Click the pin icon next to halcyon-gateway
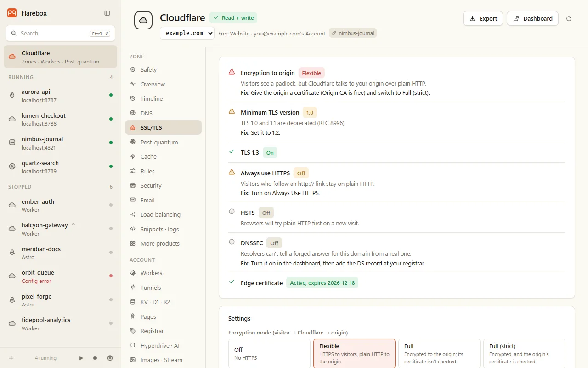The width and height of the screenshot is (588, 368). click(73, 225)
